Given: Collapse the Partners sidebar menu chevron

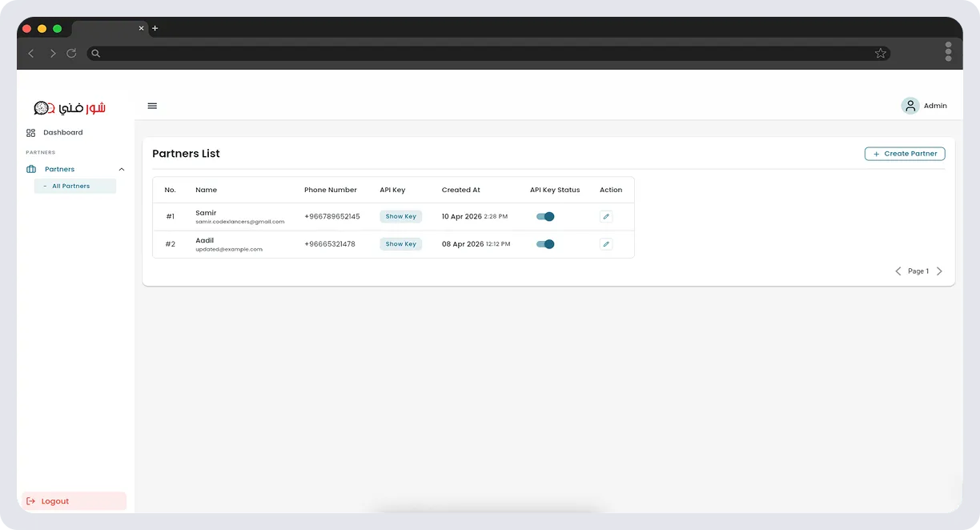Looking at the screenshot, I should click(x=122, y=169).
